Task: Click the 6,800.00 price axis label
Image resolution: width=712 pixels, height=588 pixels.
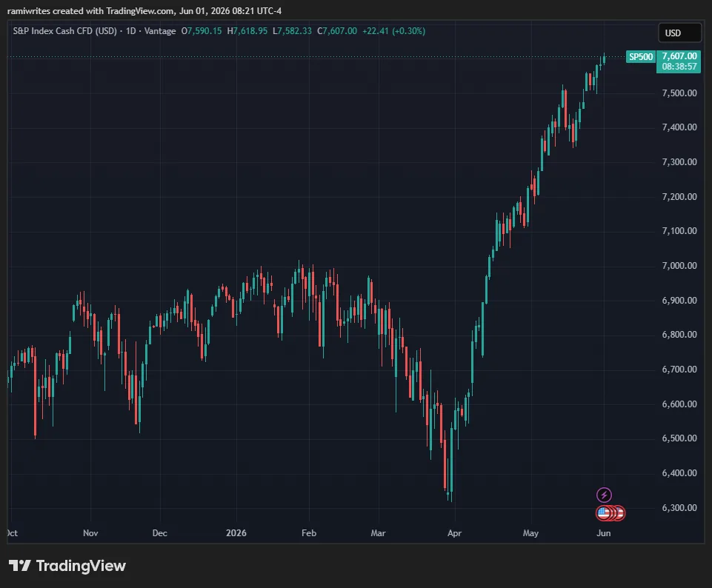Action: tap(679, 335)
